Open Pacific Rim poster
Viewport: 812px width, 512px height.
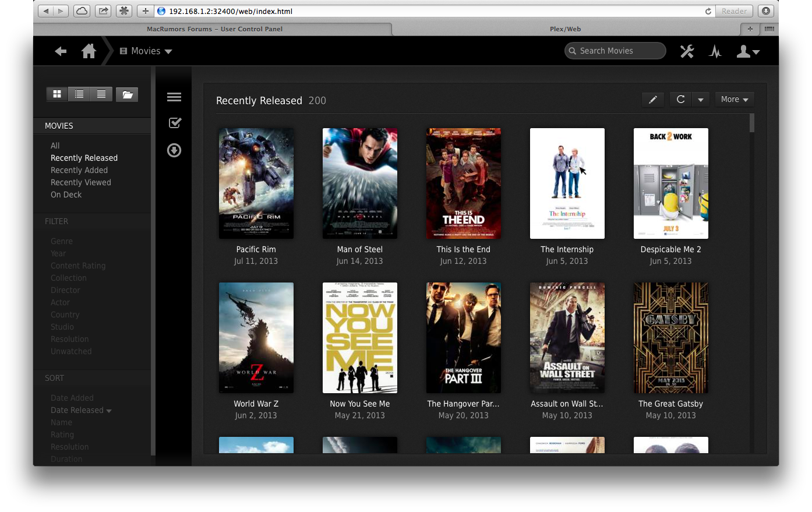pyautogui.click(x=256, y=183)
